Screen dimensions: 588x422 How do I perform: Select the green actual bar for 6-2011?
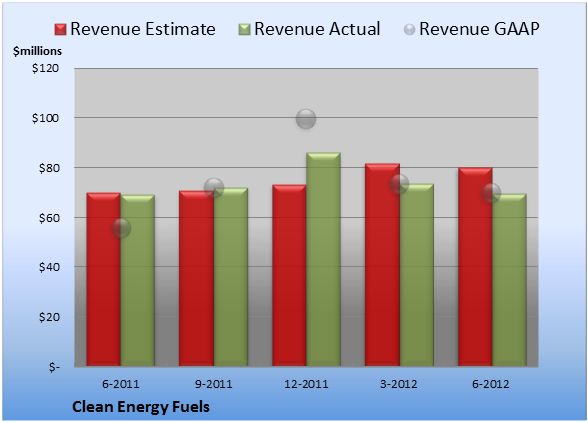click(138, 281)
